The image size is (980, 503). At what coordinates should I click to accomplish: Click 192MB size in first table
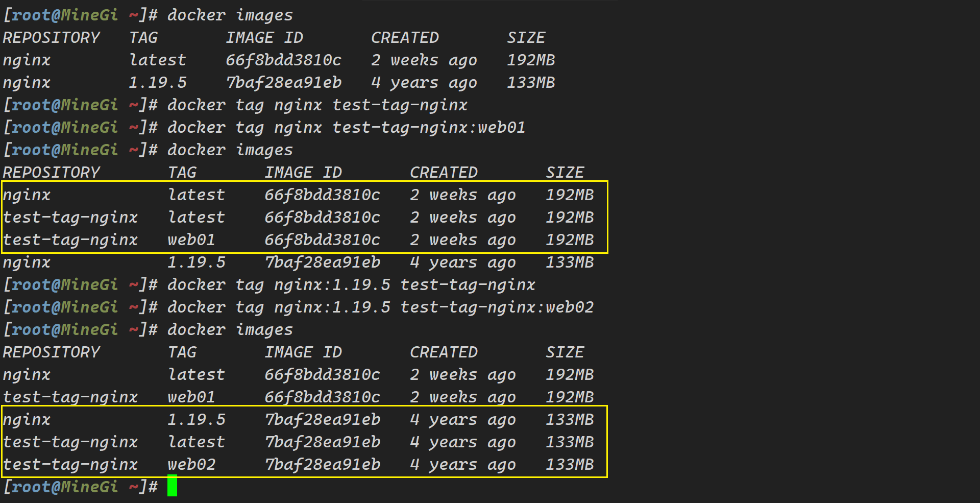pyautogui.click(x=531, y=60)
